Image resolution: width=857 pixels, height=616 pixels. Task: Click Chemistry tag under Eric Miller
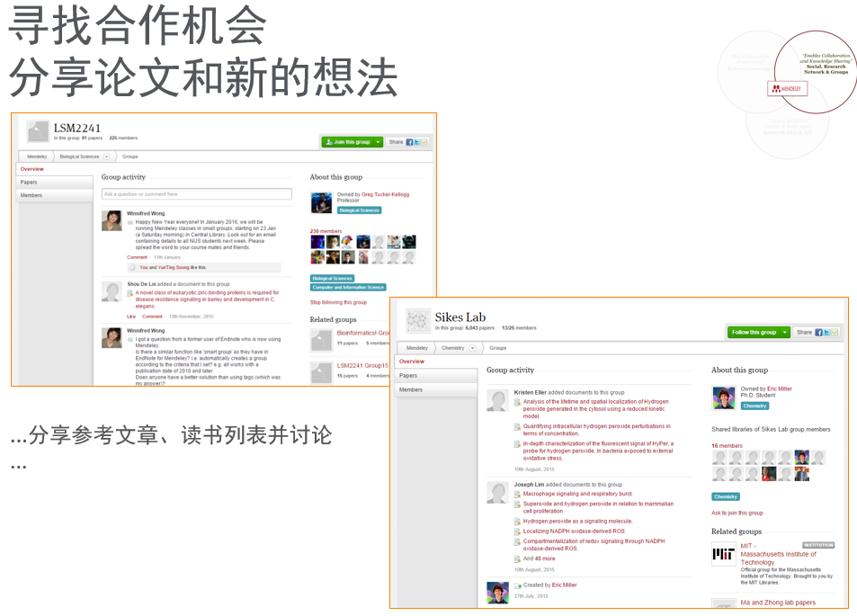click(754, 406)
